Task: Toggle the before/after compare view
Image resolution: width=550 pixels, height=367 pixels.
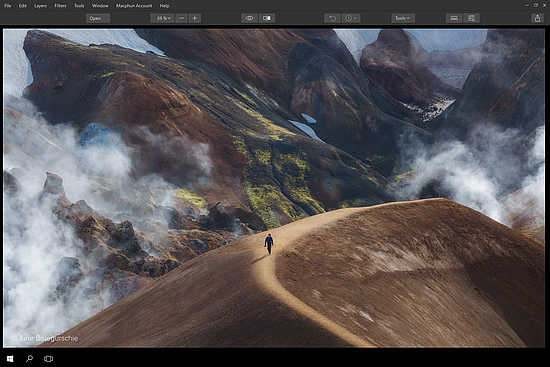Action: 267,18
